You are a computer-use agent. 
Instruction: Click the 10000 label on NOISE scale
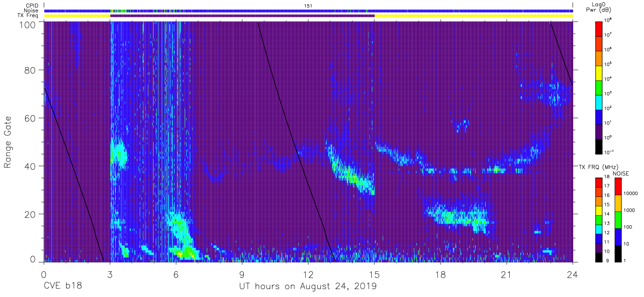coord(630,193)
